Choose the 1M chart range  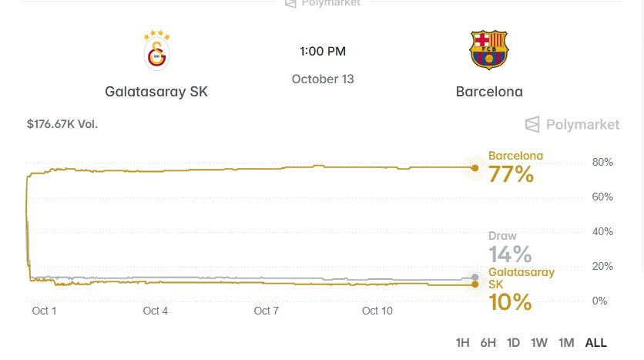566,343
